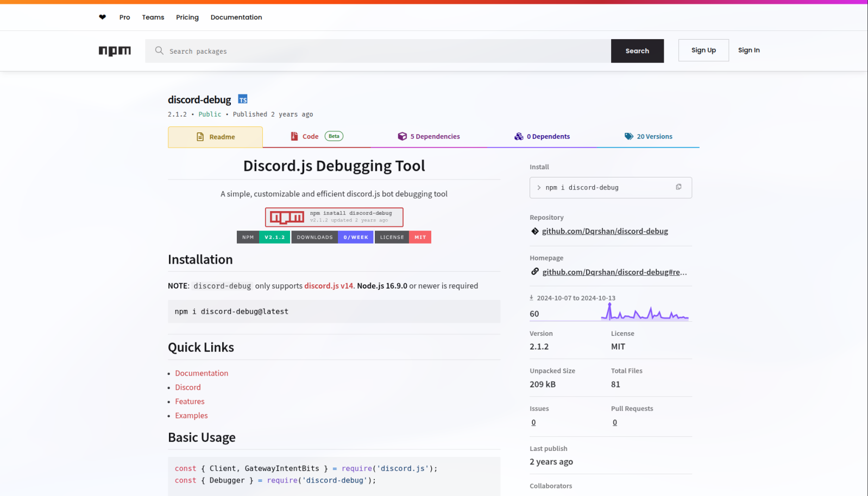Click the black Search button
This screenshot has height=496, width=868.
[637, 51]
